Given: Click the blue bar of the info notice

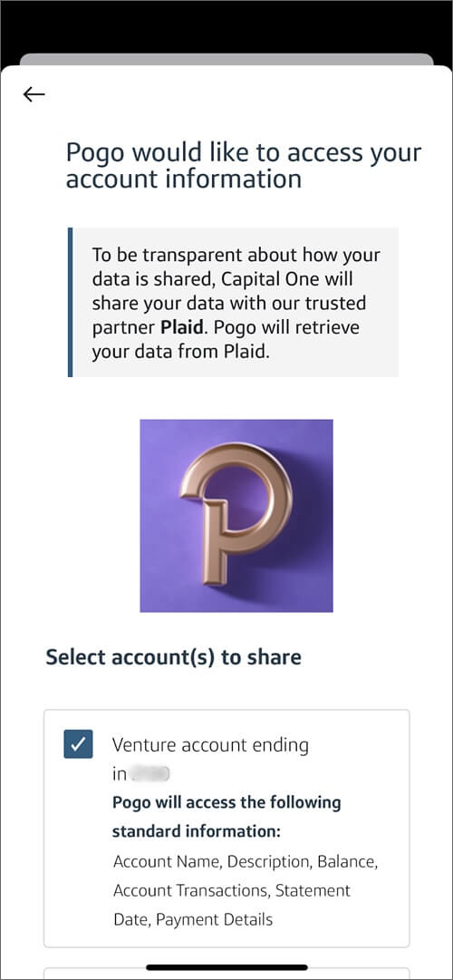Looking at the screenshot, I should [70, 303].
